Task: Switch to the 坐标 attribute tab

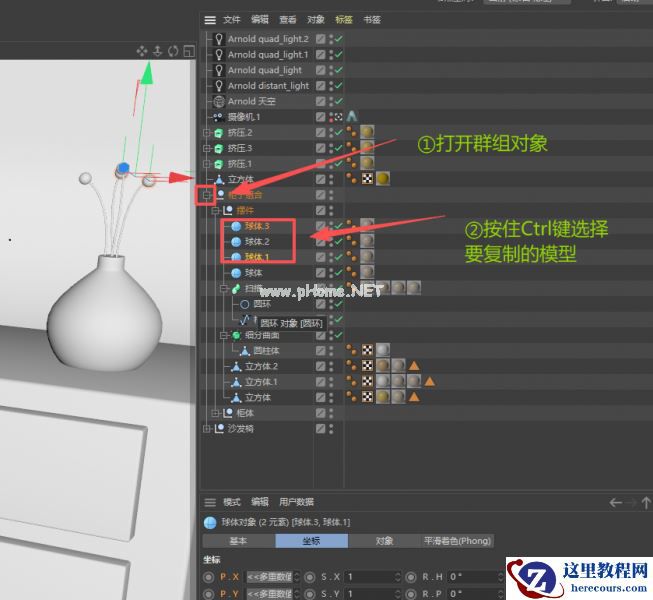Action: coord(312,541)
